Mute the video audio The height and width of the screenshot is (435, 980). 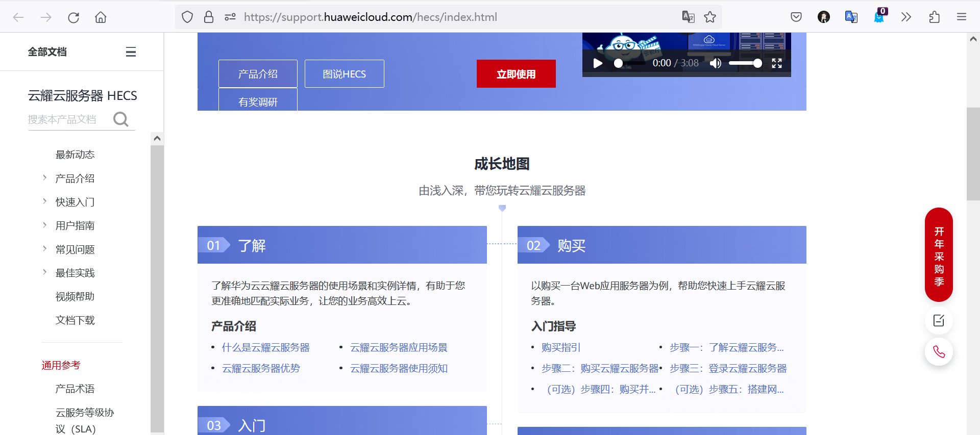coord(716,63)
